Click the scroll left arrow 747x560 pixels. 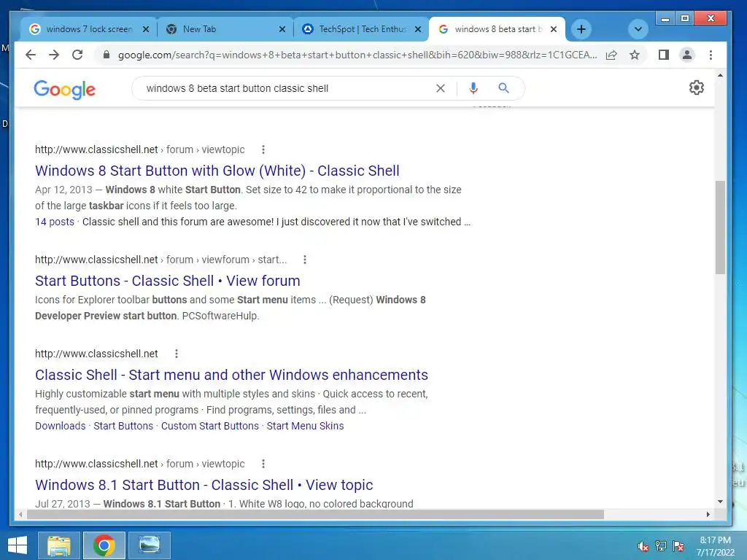click(20, 514)
